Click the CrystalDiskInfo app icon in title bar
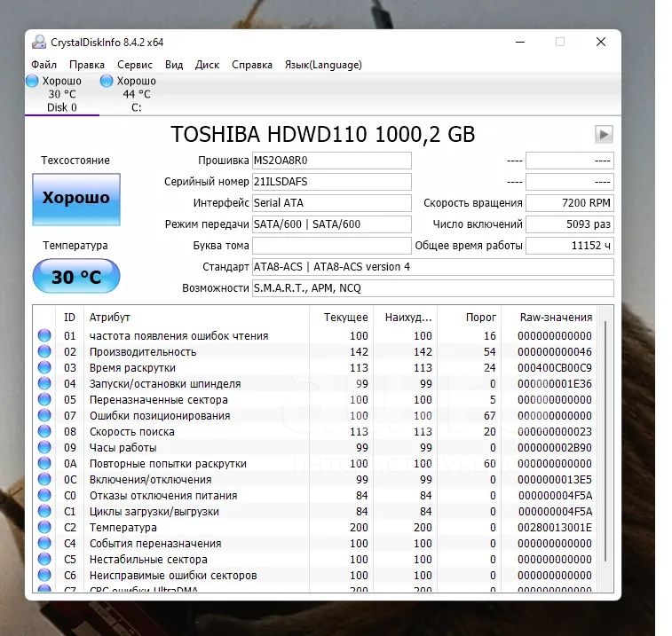This screenshot has width=672, height=636. point(39,42)
